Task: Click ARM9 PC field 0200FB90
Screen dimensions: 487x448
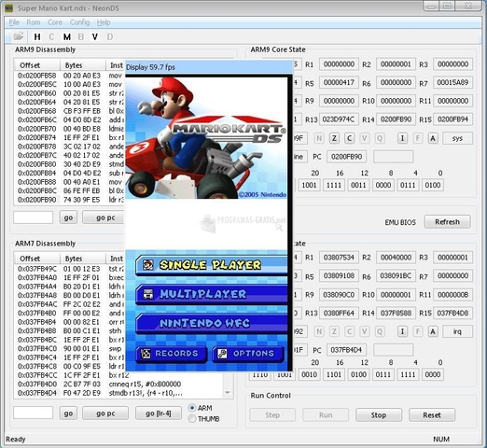Action: tap(346, 157)
